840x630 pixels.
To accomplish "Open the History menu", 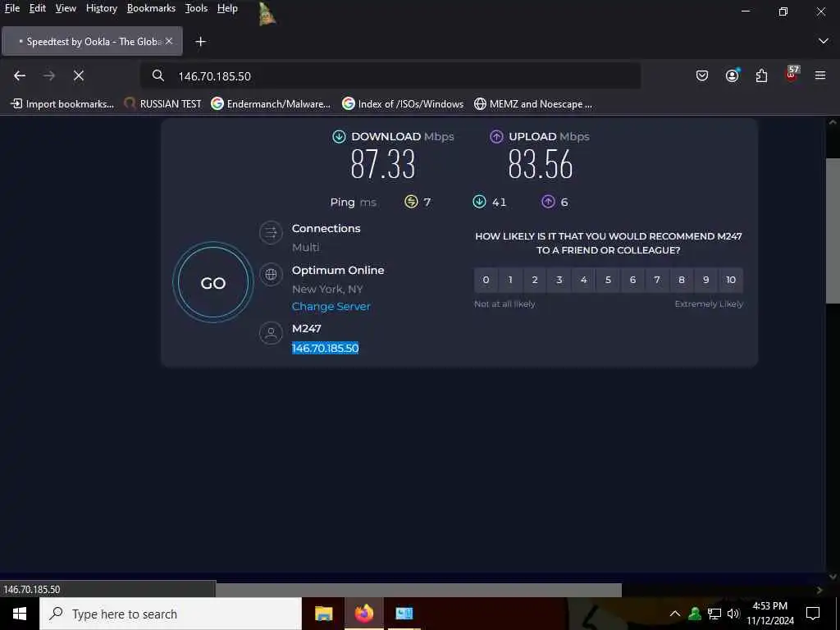I will [102, 8].
